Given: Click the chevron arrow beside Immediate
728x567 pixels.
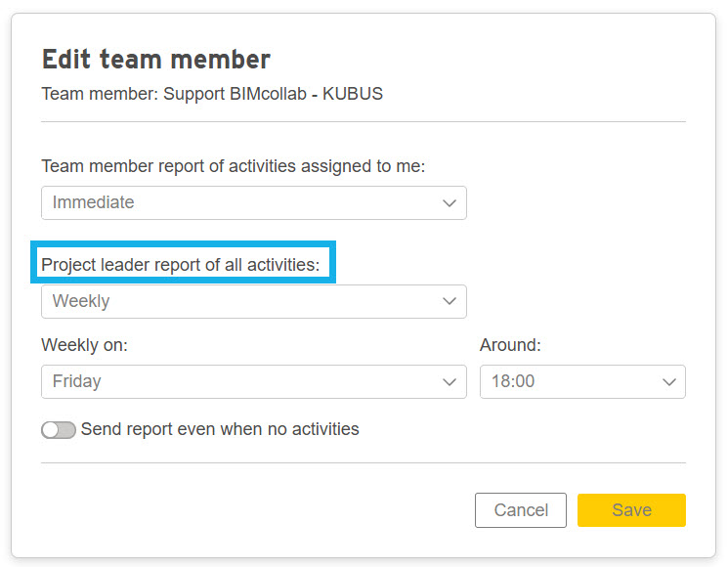Looking at the screenshot, I should tap(449, 203).
